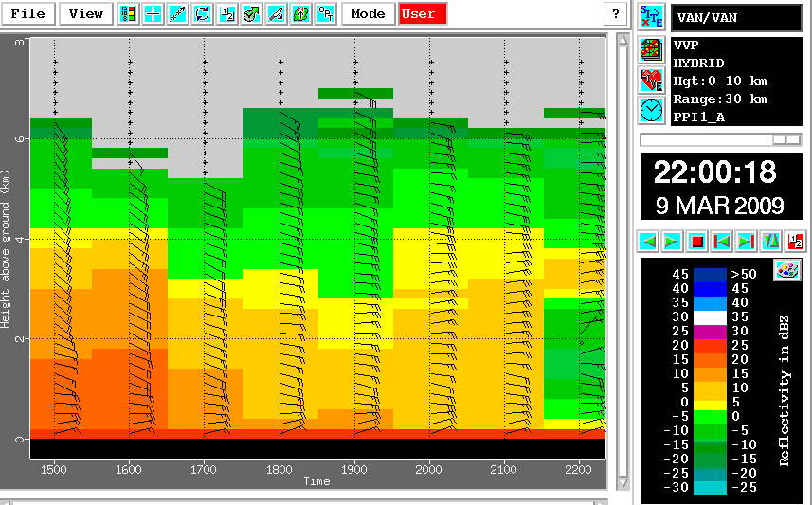Open the View menu
The width and height of the screenshot is (812, 505).
pyautogui.click(x=85, y=14)
